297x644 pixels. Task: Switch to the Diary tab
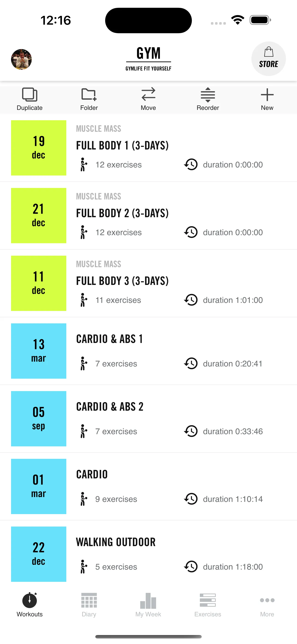(89, 604)
